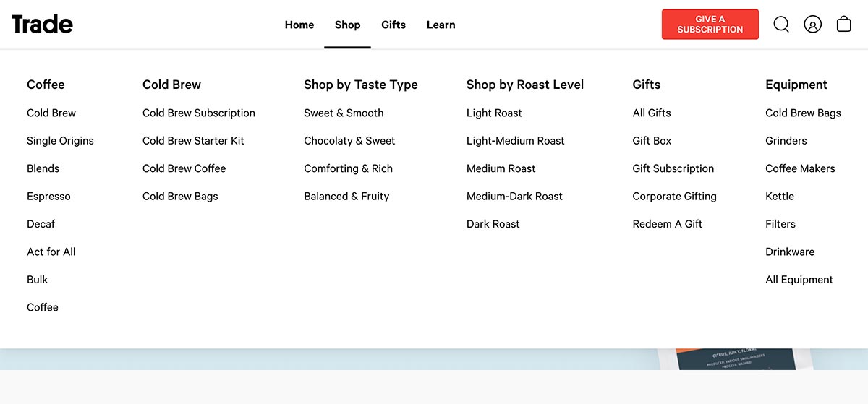
Task: View All Equipment
Action: pyautogui.click(x=799, y=280)
